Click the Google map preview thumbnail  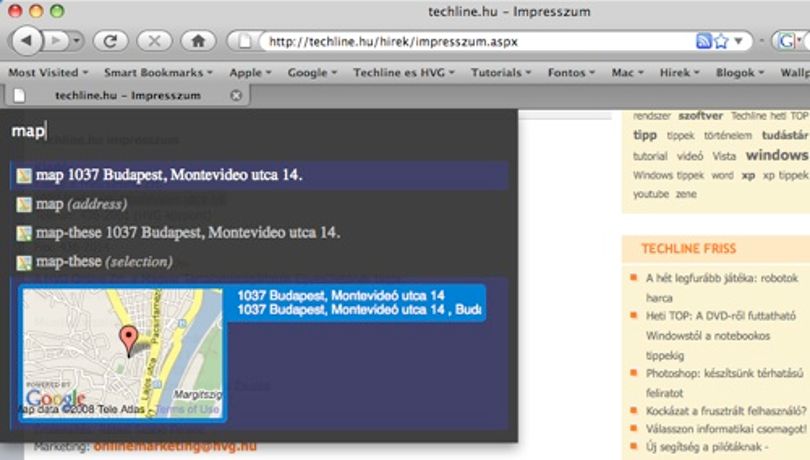[122, 353]
